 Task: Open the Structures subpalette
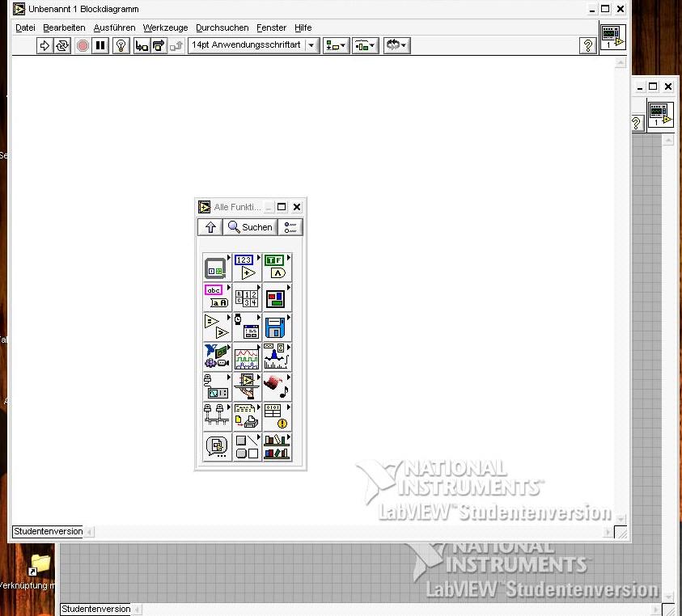pyautogui.click(x=217, y=268)
